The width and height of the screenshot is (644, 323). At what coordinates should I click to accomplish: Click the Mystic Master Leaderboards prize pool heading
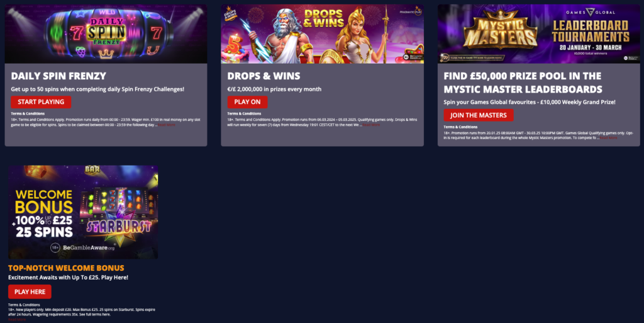(523, 82)
